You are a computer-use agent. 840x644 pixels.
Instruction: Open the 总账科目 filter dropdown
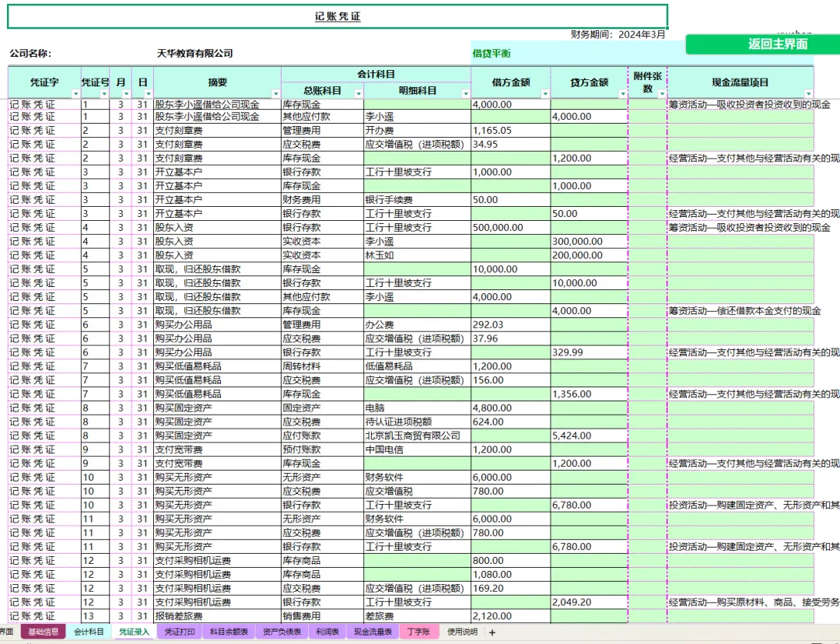[x=359, y=94]
